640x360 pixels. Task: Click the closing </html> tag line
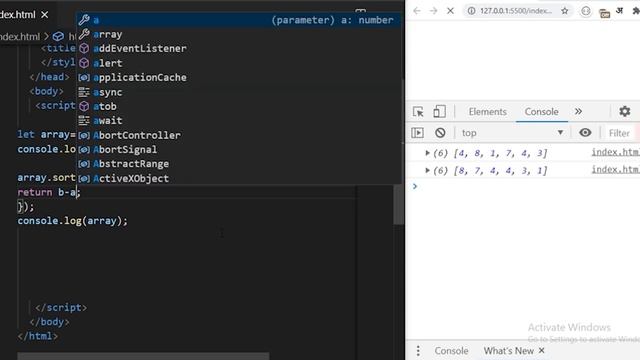click(x=38, y=336)
